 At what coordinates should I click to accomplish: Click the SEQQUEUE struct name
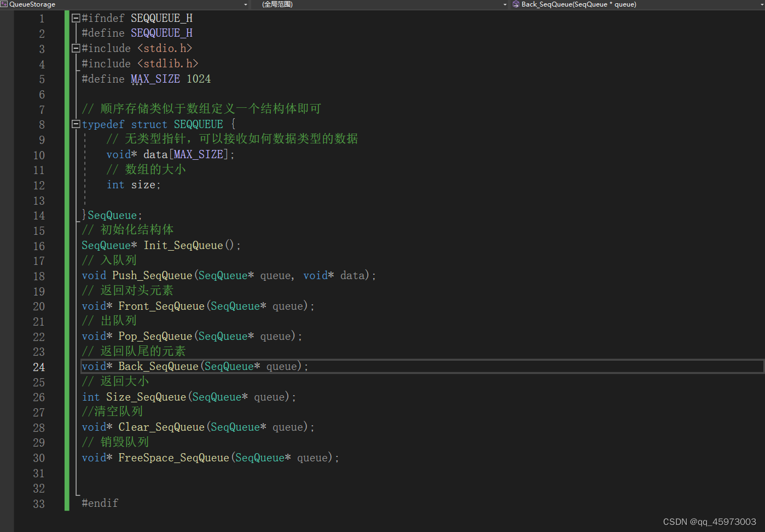[199, 124]
